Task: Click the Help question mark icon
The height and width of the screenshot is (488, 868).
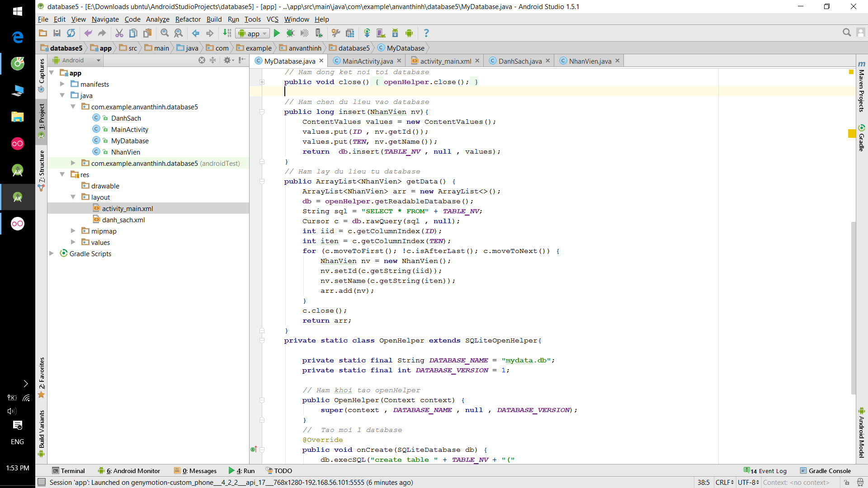Action: click(x=426, y=33)
